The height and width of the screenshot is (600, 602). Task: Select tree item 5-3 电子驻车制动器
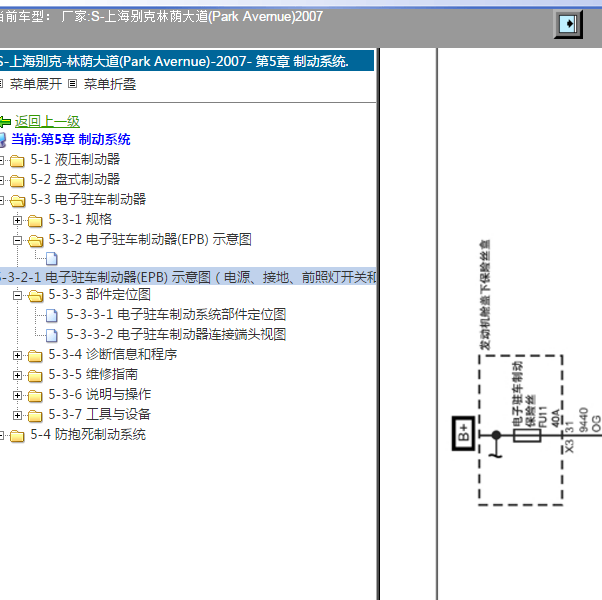[x=88, y=199]
